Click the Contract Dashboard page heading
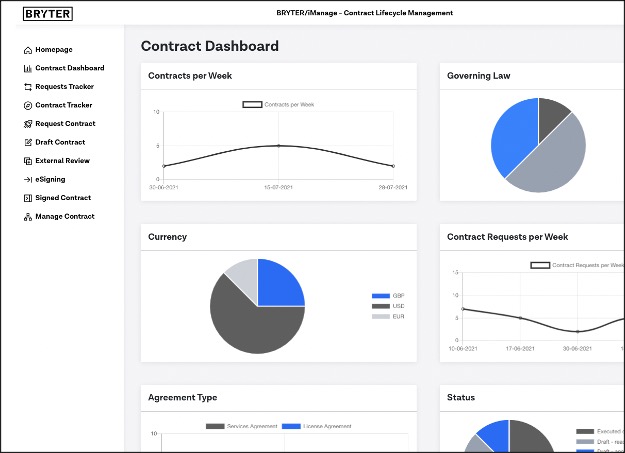The image size is (625, 453). [210, 46]
